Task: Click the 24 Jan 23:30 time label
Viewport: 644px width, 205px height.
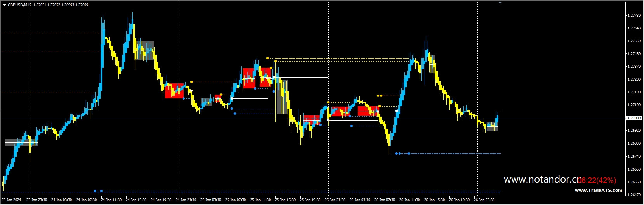Action: click(186, 200)
